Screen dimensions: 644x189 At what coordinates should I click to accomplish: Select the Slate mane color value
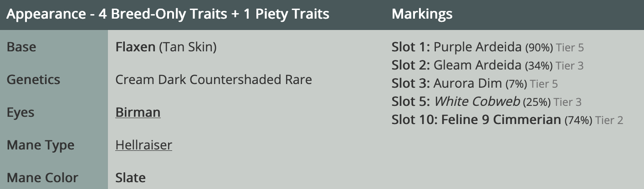(130, 178)
